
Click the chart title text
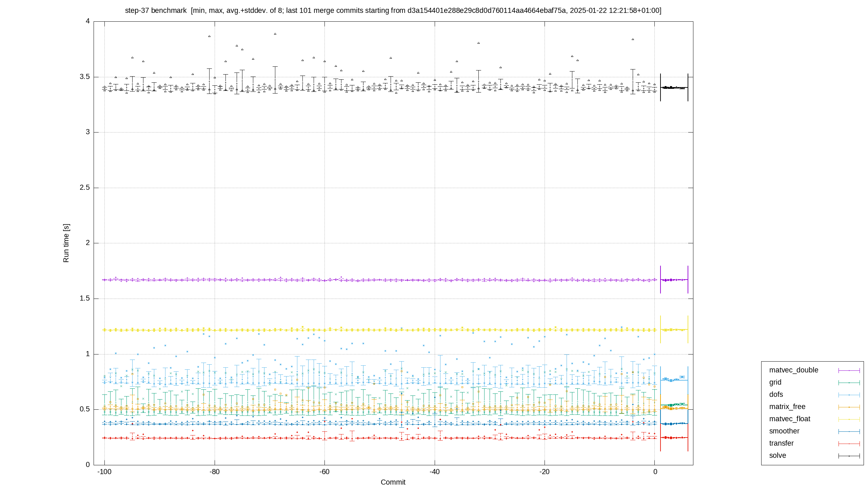(393, 11)
